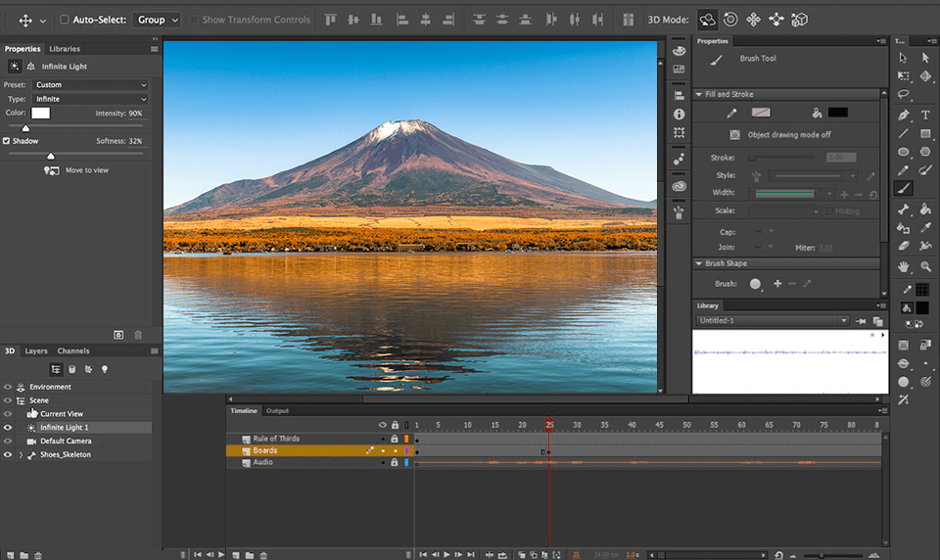
Task: Open the Preset Custom dropdown
Action: tap(90, 84)
